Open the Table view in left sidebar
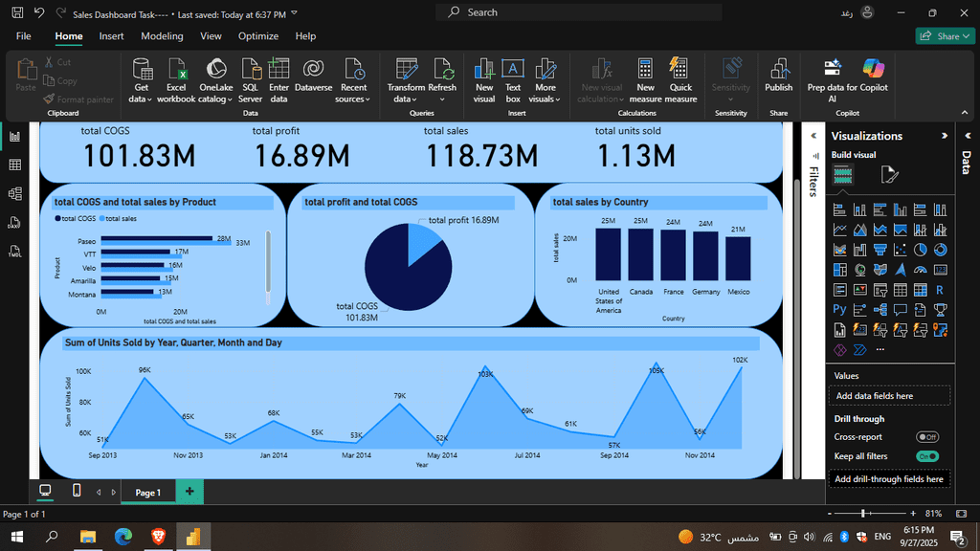The height and width of the screenshot is (551, 980). [15, 165]
